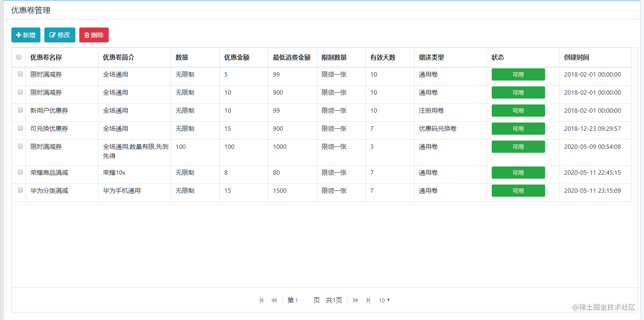Go to first page pagination icon
Screen dimensions: 644x320
click(x=261, y=300)
